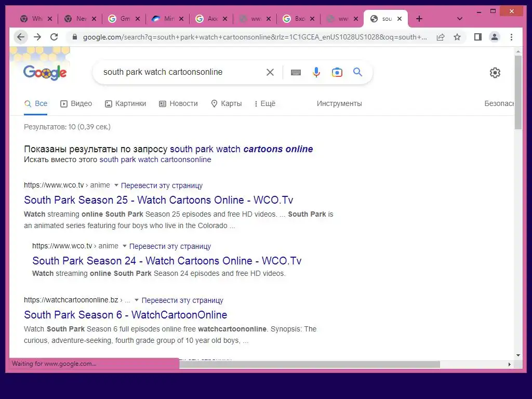Click the Безопасный поиск setting

pos(499,104)
